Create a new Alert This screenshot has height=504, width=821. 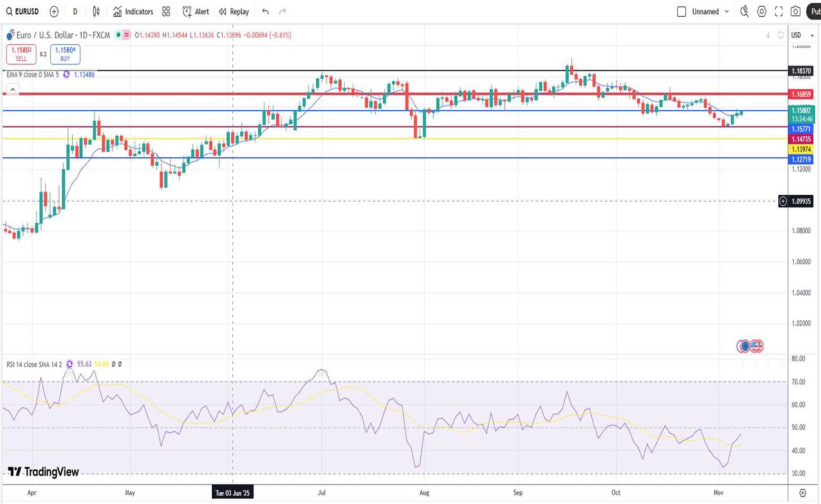tap(196, 12)
